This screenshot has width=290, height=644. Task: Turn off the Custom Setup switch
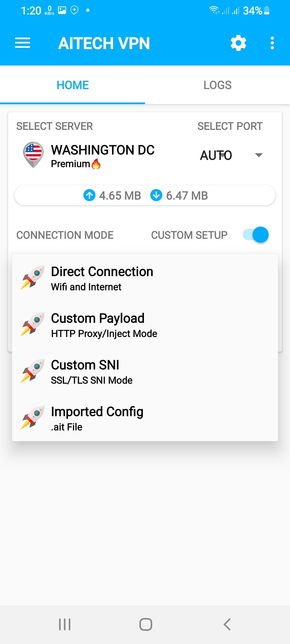point(256,235)
